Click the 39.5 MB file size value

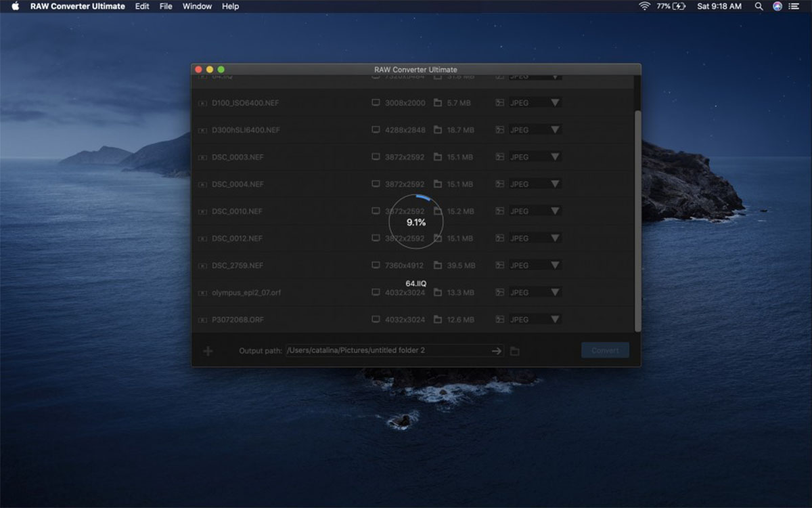[461, 266]
